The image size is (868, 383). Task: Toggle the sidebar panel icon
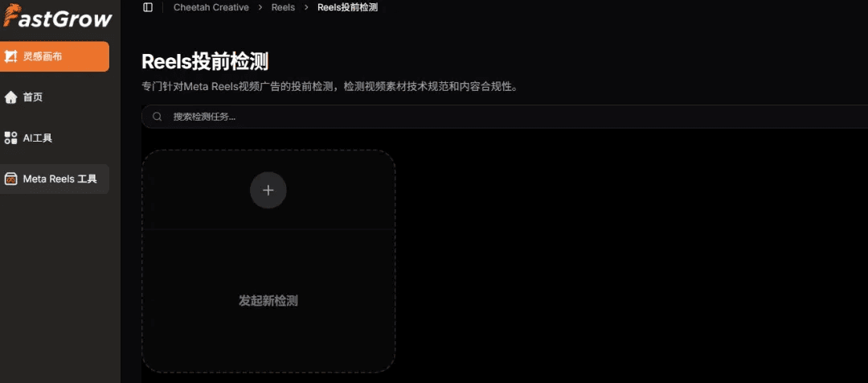(x=148, y=7)
